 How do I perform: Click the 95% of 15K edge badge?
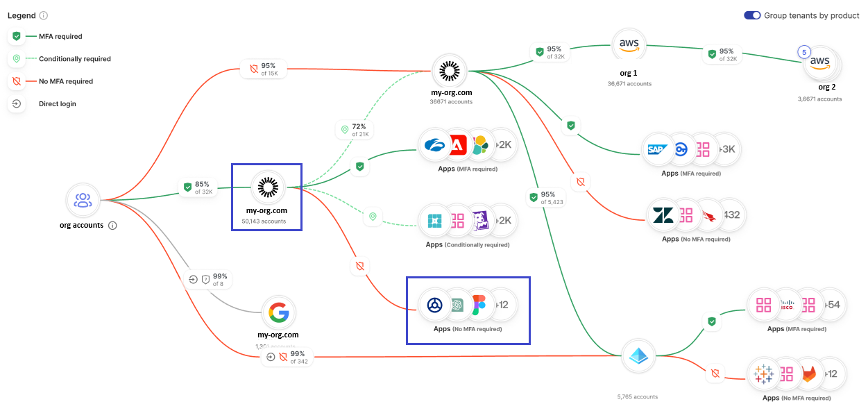(x=264, y=69)
